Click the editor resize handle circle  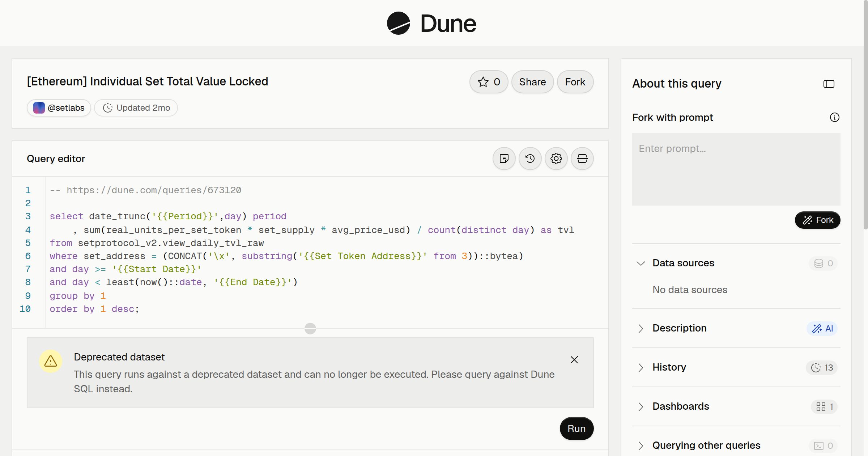(310, 329)
